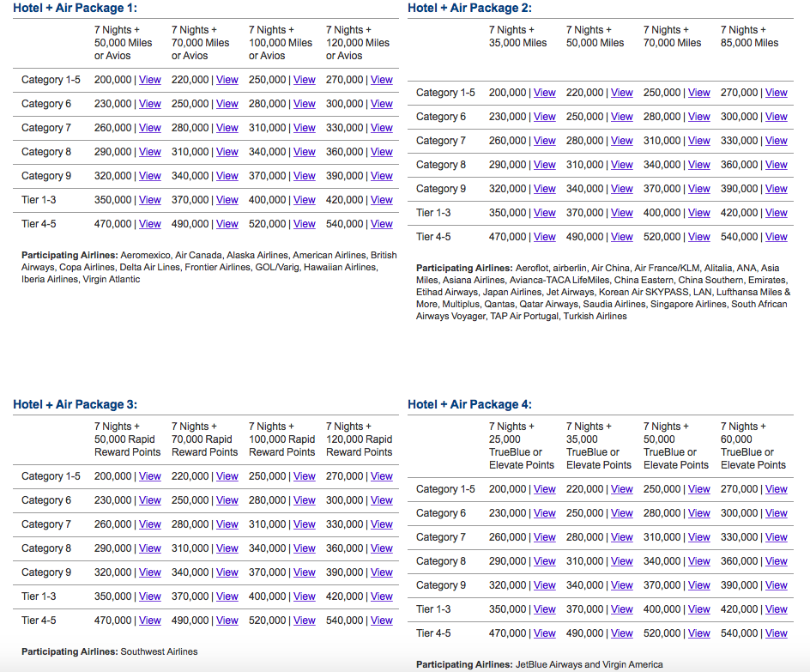Open Package 2 Category 9 View link beside 390,000
This screenshot has height=672, width=810.
click(777, 189)
